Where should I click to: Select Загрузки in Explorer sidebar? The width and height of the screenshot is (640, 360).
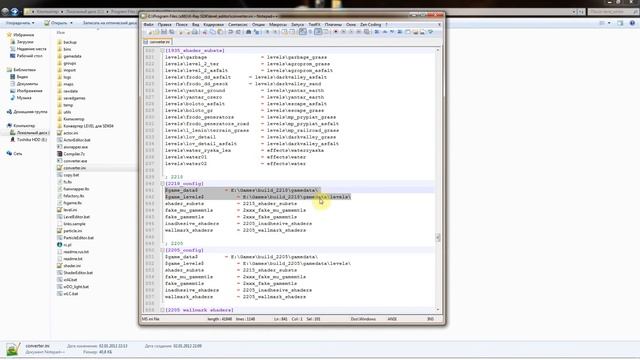pos(25,42)
